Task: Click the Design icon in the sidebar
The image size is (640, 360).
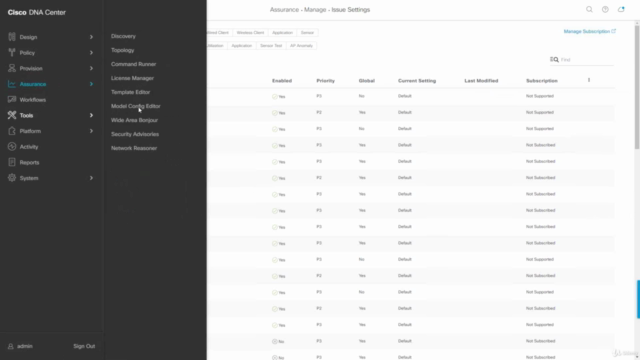Action: [12, 37]
